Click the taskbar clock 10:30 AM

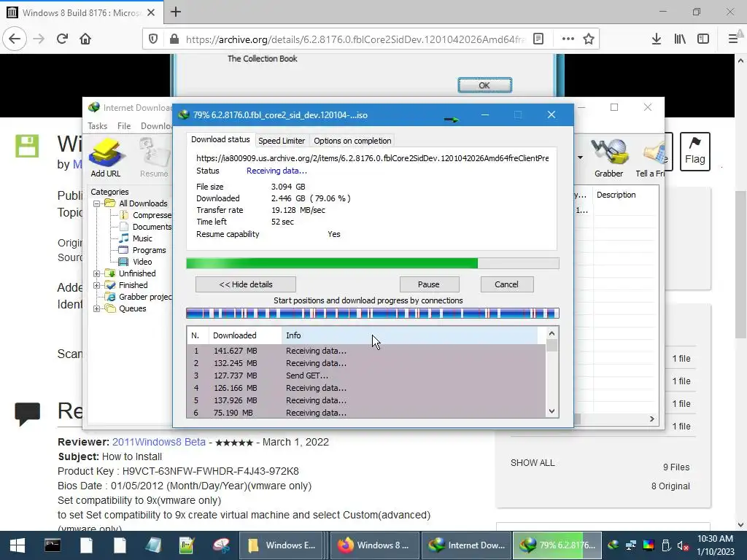tap(715, 539)
